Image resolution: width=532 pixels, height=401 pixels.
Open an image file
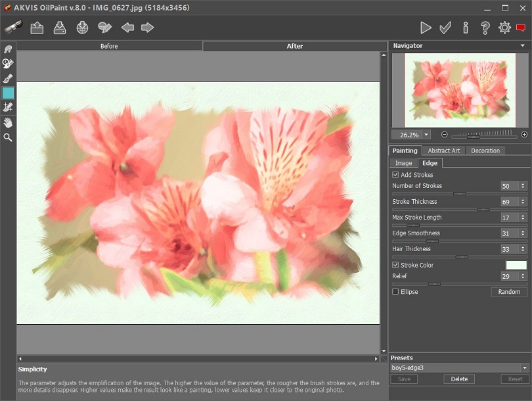[x=37, y=28]
